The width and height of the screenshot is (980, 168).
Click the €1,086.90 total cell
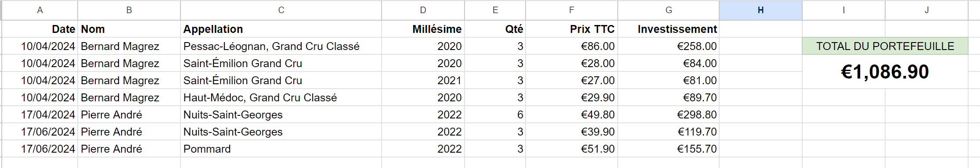click(885, 72)
